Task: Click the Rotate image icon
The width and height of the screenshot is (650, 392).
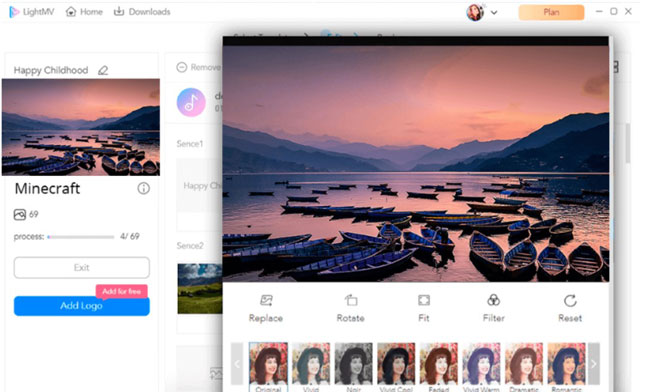Action: click(351, 300)
